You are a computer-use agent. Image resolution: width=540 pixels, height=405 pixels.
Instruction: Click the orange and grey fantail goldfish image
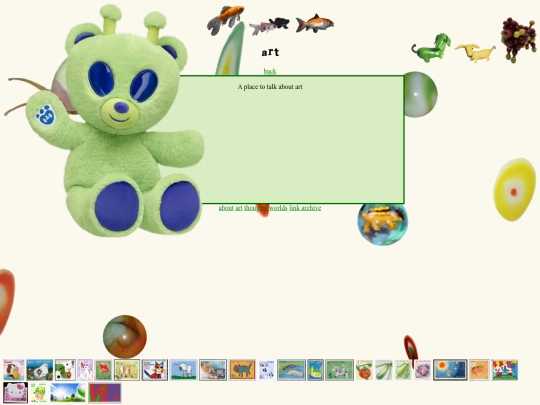click(226, 20)
